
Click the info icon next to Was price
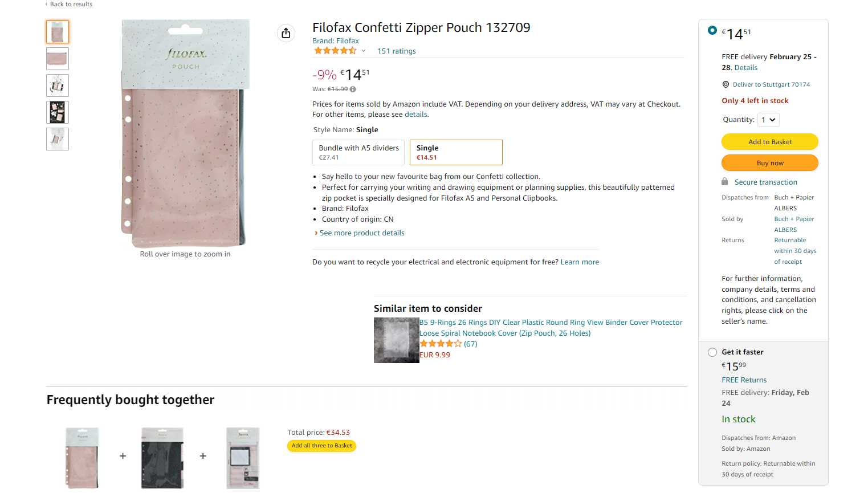point(353,89)
